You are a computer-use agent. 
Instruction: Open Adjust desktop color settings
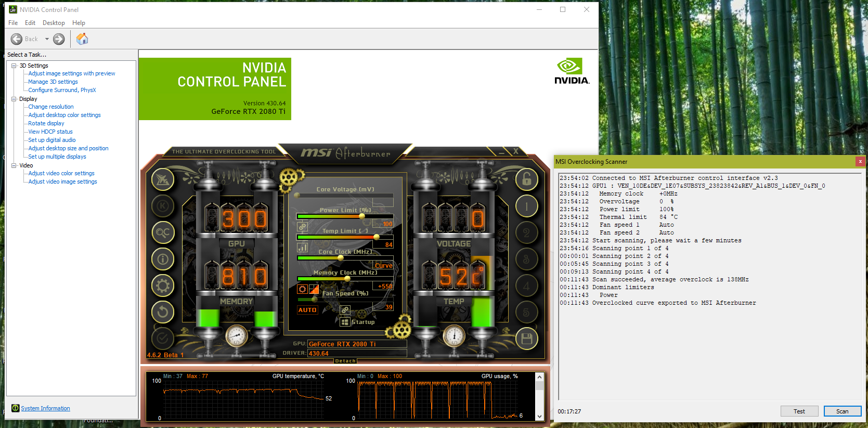click(64, 115)
